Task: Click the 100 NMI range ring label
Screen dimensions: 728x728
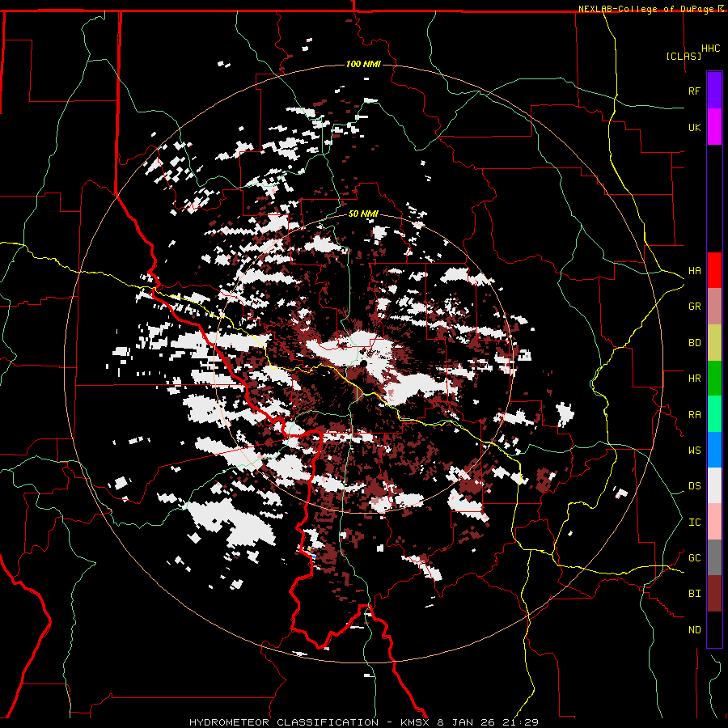Action: tap(363, 64)
